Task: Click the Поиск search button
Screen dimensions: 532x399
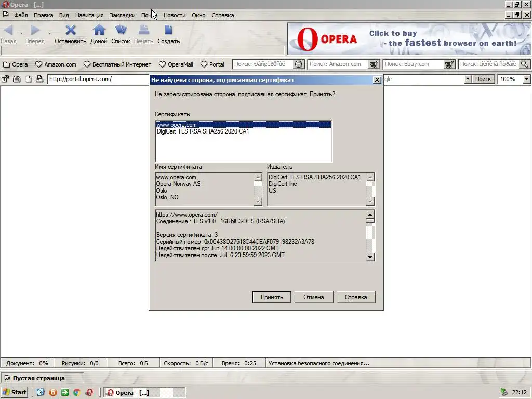Action: point(483,79)
